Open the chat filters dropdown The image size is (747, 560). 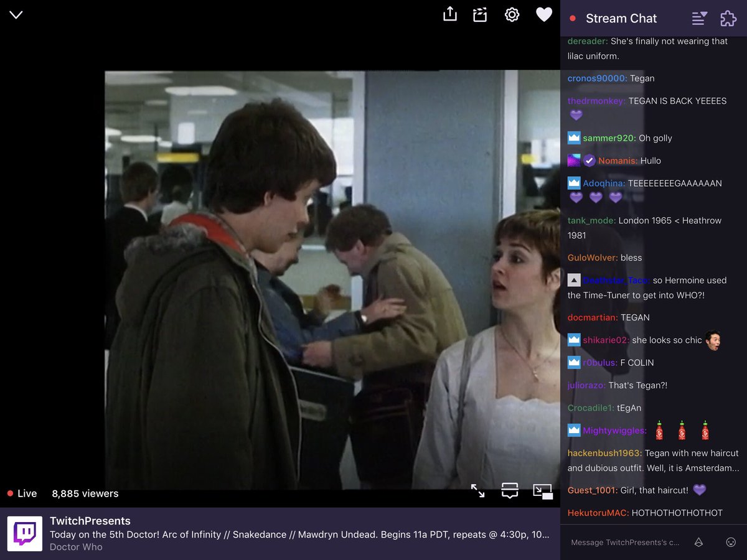click(698, 19)
